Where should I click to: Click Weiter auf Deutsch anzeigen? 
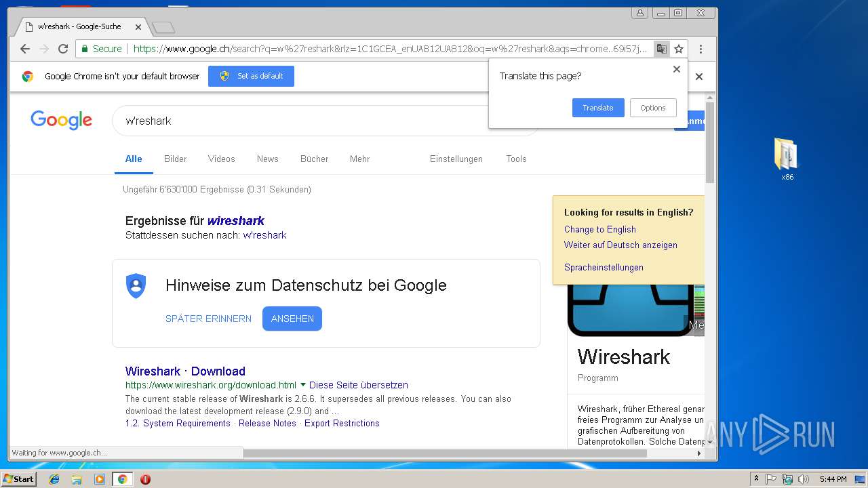pos(620,245)
